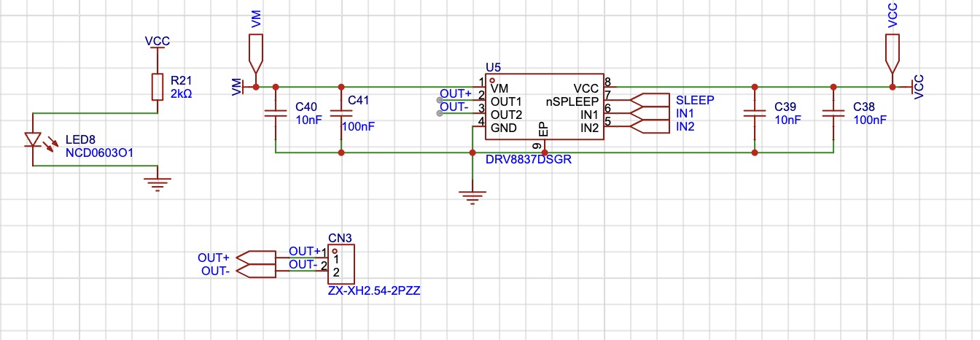
Task: Click the 10nF value of C39
Action: pyautogui.click(x=787, y=120)
